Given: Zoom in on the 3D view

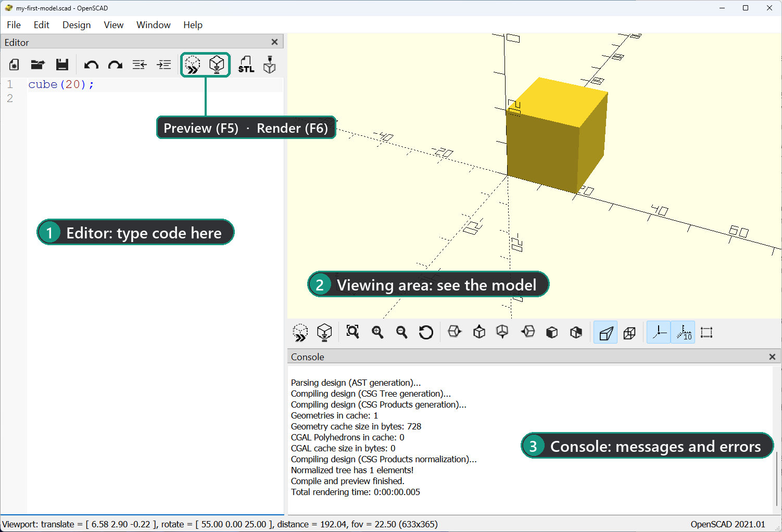Looking at the screenshot, I should pyautogui.click(x=377, y=332).
